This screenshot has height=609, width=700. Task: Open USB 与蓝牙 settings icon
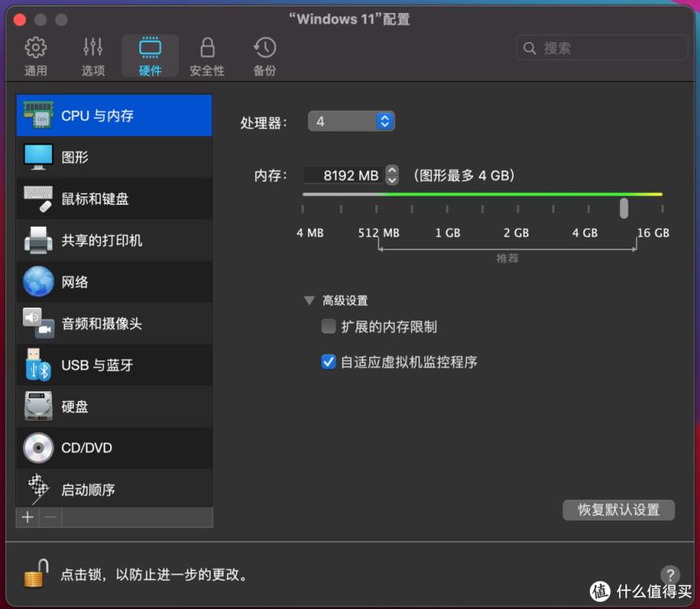point(38,365)
